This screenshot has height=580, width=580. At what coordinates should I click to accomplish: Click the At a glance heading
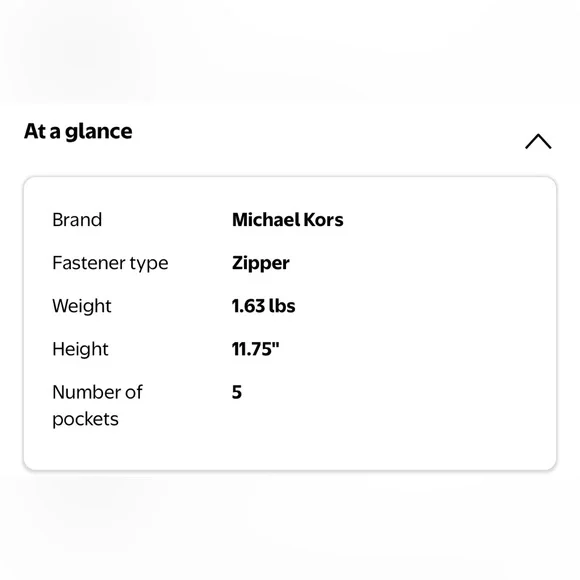tap(78, 131)
